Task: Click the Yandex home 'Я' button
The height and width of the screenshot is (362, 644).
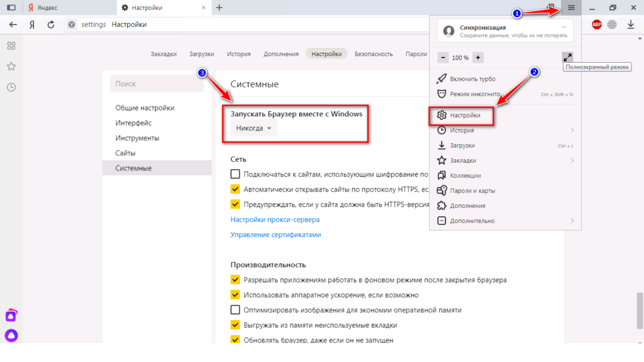Action: [32, 25]
